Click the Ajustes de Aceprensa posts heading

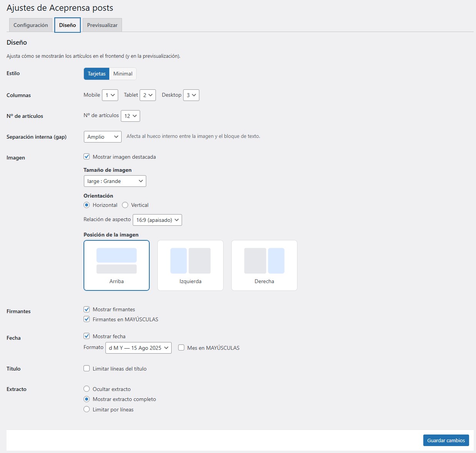[60, 8]
